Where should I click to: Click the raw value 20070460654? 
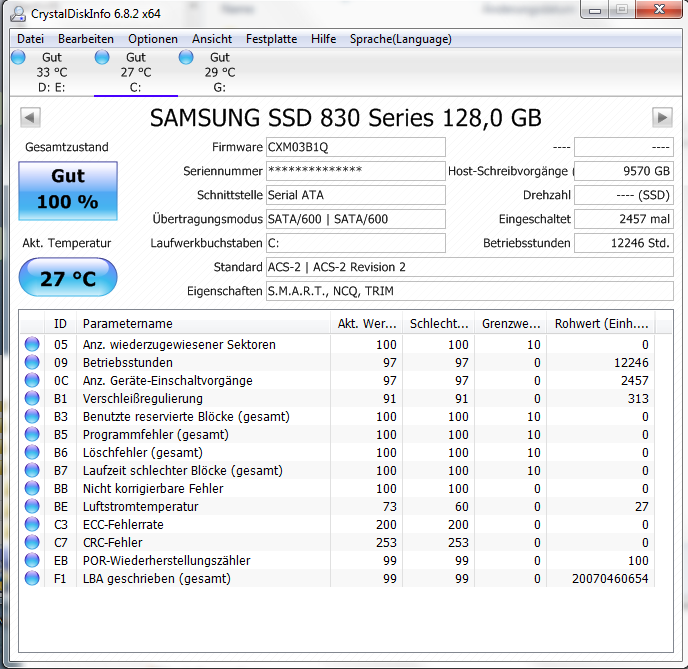click(610, 578)
